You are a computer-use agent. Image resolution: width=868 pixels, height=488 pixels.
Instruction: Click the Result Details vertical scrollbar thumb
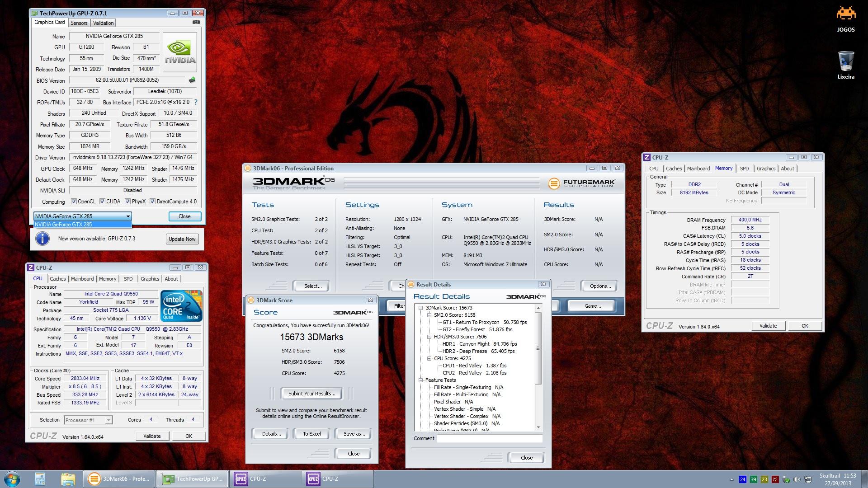[x=538, y=348]
